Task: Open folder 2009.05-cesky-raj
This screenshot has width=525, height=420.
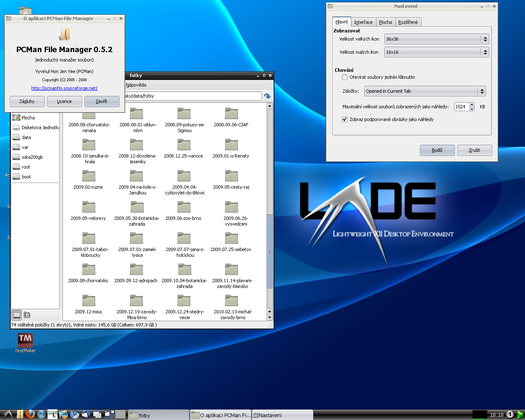Action: point(231,180)
